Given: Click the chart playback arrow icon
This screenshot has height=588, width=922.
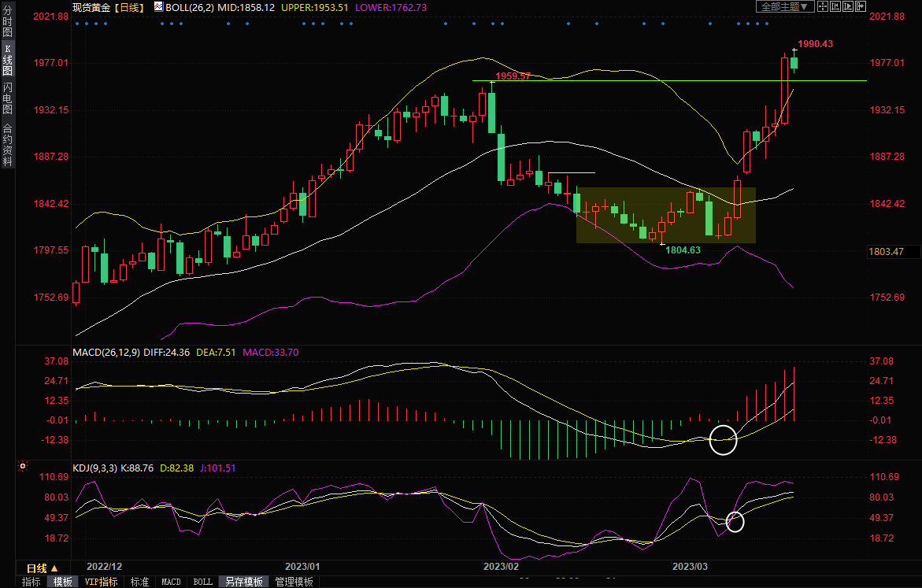Looking at the screenshot, I should (x=846, y=6).
